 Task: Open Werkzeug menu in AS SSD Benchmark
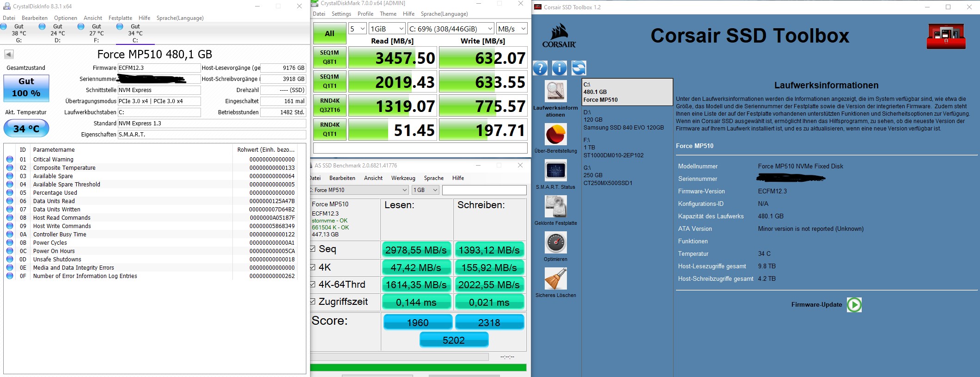coord(403,178)
